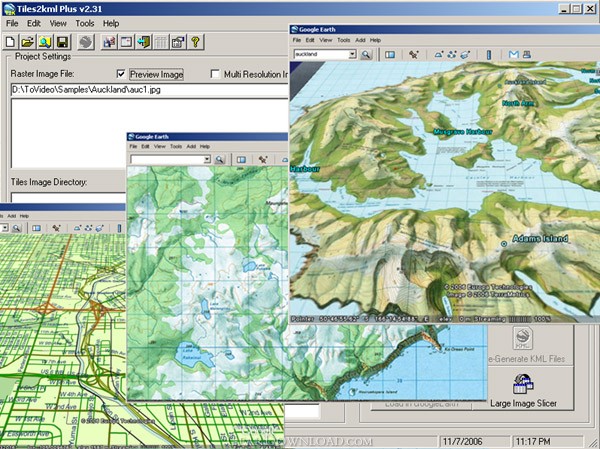Click the Large Image Slicer icon
Viewport: 600px width, 449px height.
coord(523,384)
